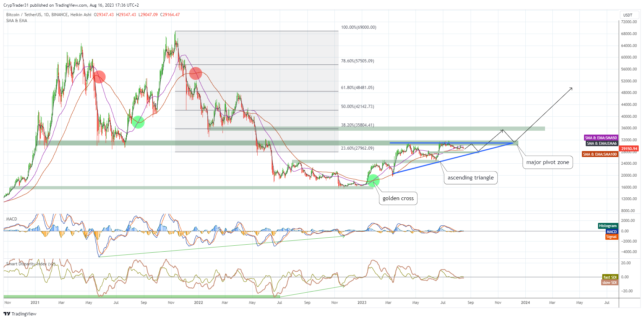Click the blue horizontal triangle resistance line
Image resolution: width=644 pixels, height=320 pixels.
pos(452,143)
